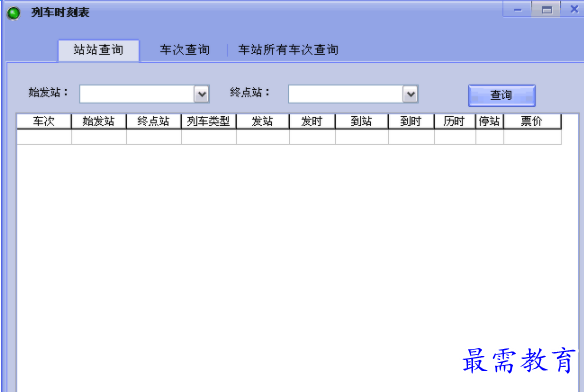The height and width of the screenshot is (392, 584).
Task: Click the 查询 button
Action: tap(502, 95)
